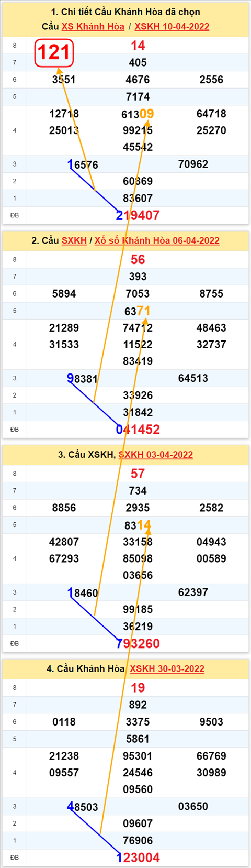The width and height of the screenshot is (251, 868).
Task: Open the SXKH 03-04-2022 link
Action: 156,455
